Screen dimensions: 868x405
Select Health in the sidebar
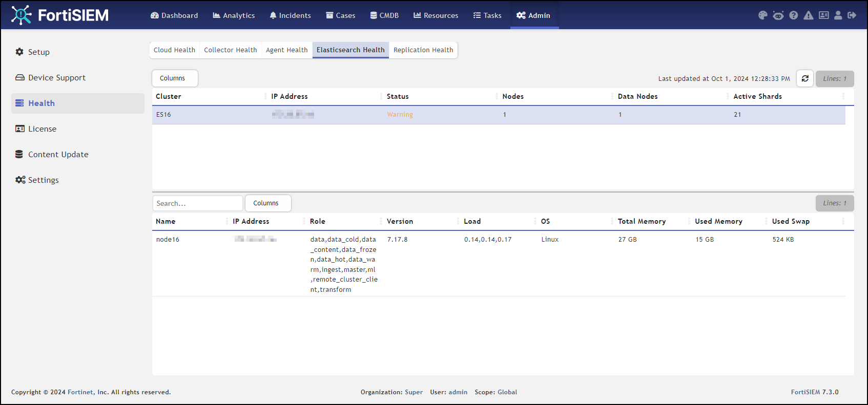(78, 103)
